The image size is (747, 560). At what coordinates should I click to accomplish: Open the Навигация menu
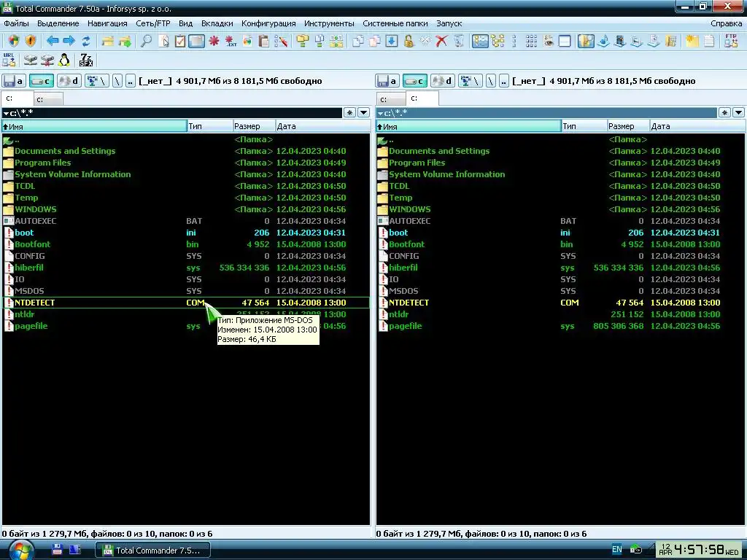click(107, 23)
